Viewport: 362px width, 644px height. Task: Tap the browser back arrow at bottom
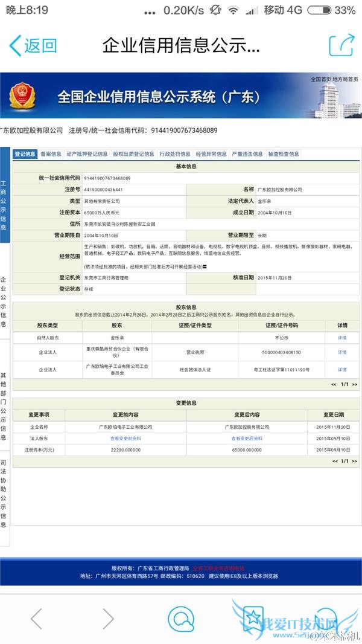click(x=37, y=618)
